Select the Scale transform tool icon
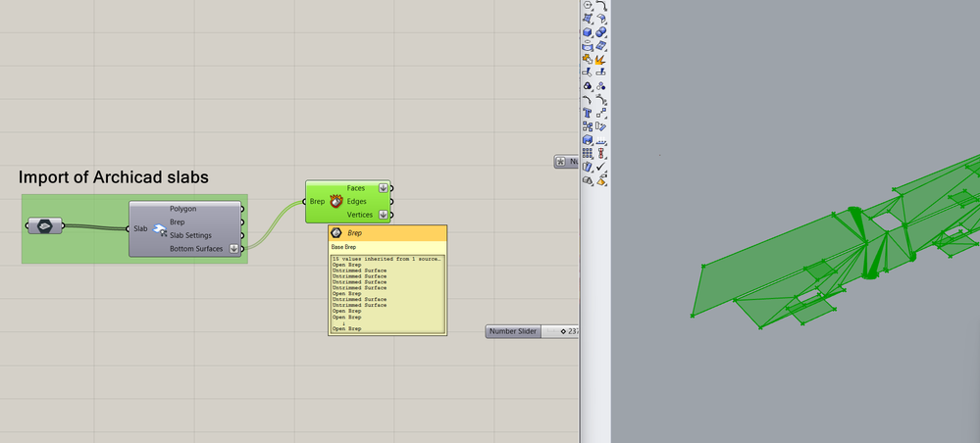980x443 pixels. [x=601, y=113]
